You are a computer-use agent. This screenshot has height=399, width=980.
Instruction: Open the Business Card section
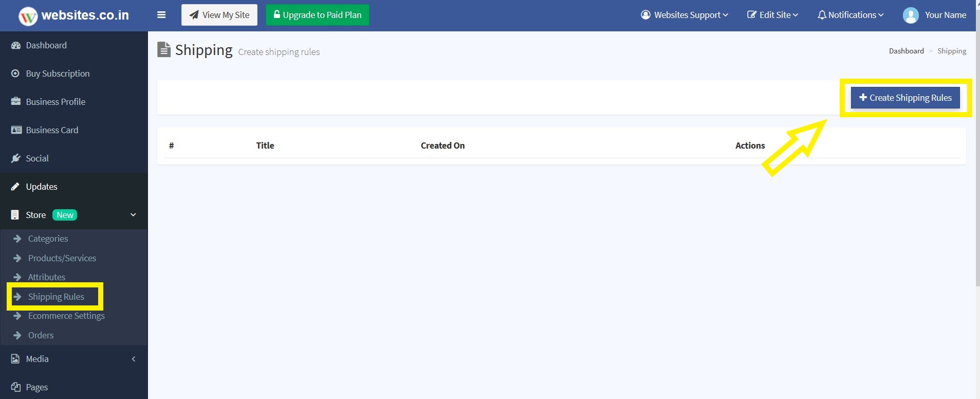click(x=74, y=130)
